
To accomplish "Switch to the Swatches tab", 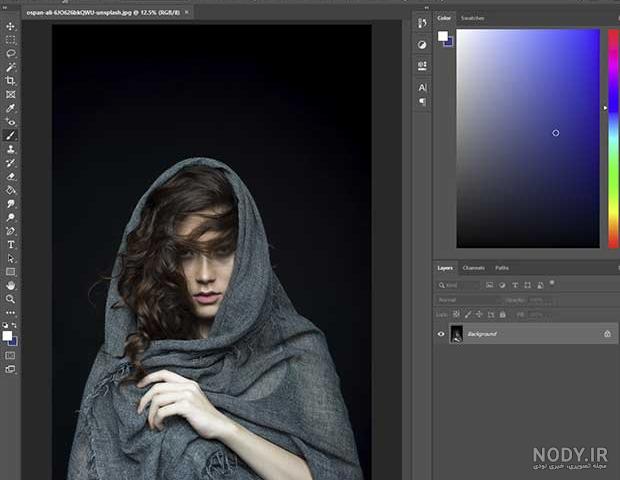I will point(473,18).
